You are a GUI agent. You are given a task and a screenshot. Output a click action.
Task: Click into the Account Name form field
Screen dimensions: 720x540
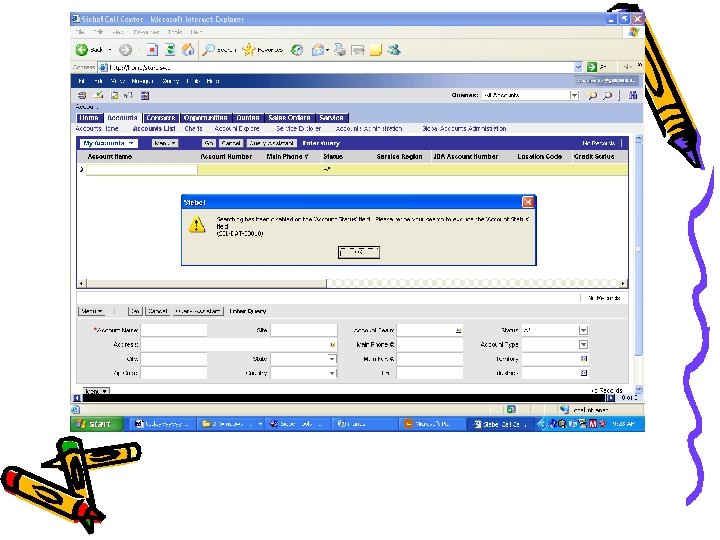(174, 330)
